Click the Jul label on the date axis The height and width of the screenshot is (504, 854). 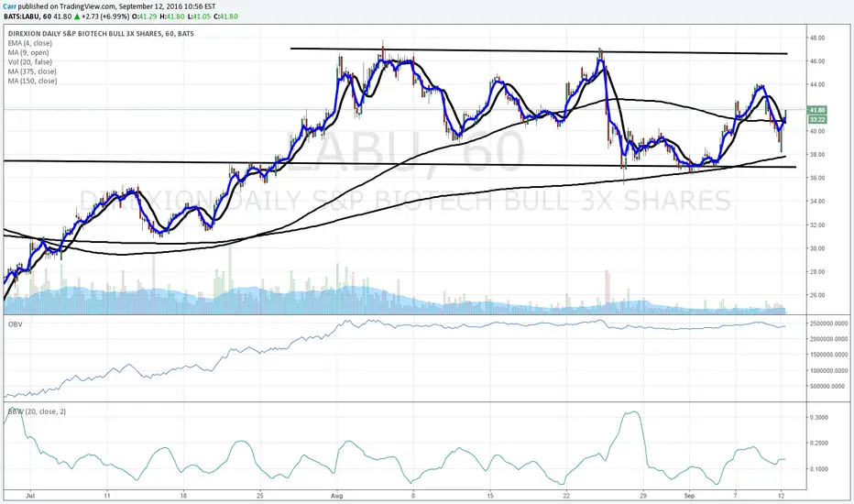(x=30, y=497)
